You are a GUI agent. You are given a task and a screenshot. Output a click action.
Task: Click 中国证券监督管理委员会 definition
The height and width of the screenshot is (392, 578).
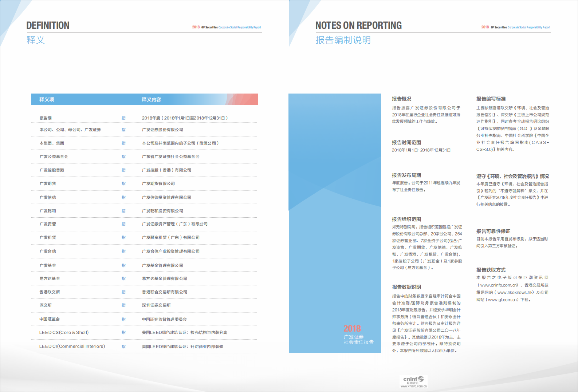coord(164,319)
